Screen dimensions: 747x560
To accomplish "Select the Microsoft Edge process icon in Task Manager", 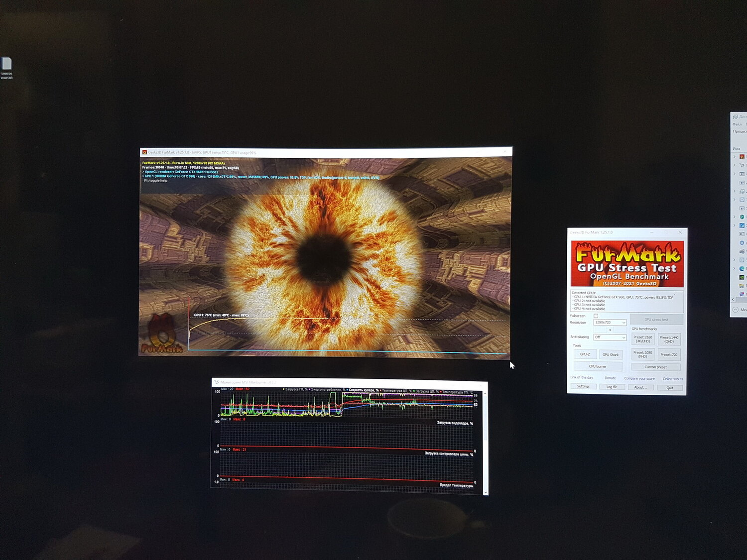I will click(742, 268).
